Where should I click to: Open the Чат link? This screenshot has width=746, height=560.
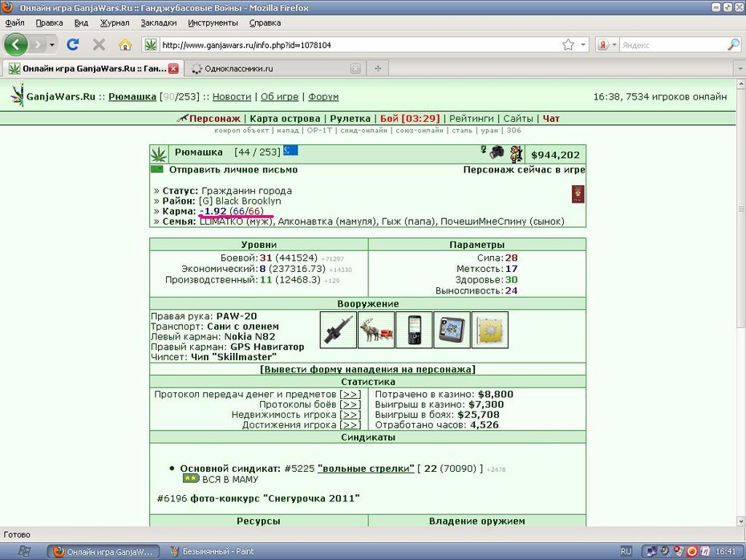[551, 119]
